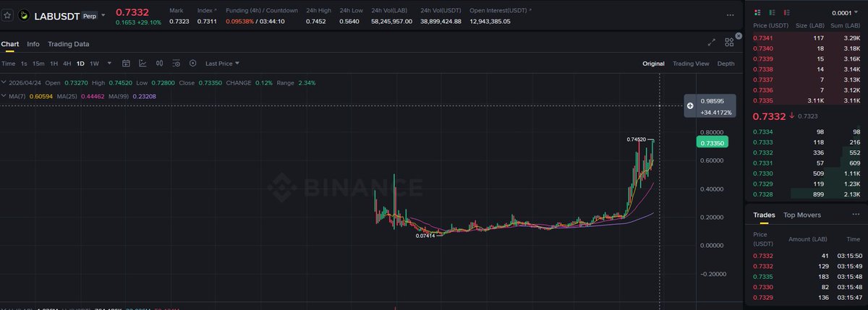This screenshot has width=868, height=310.
Task: Select the 1W time interval
Action: [94, 64]
